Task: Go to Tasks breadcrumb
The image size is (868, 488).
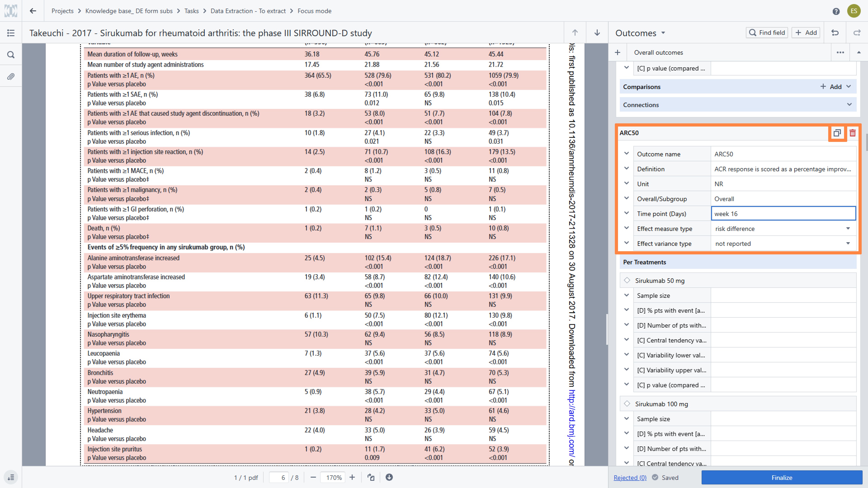Action: coord(191,11)
